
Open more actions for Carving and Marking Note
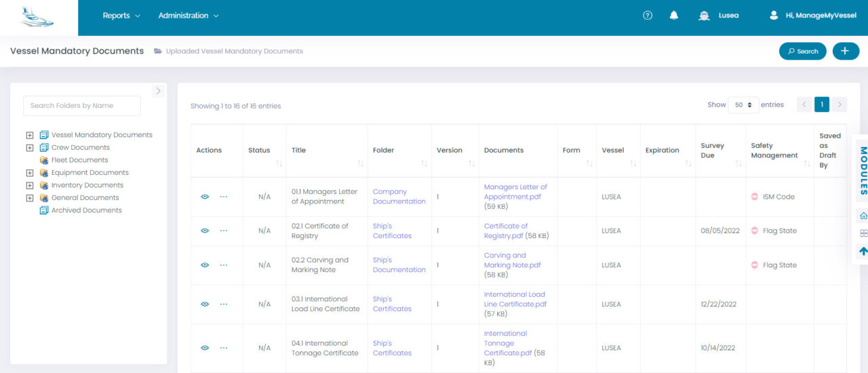click(x=224, y=265)
